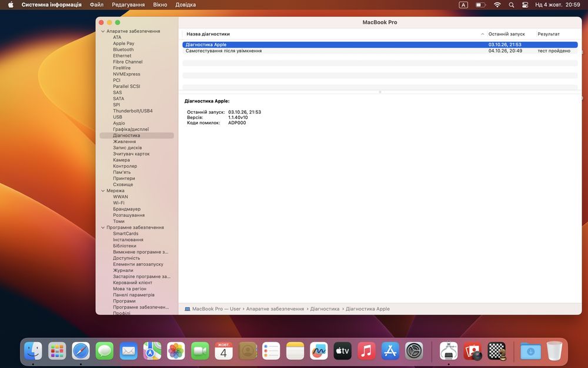Open App Store in the Dock
The image size is (588, 368).
pyautogui.click(x=390, y=351)
